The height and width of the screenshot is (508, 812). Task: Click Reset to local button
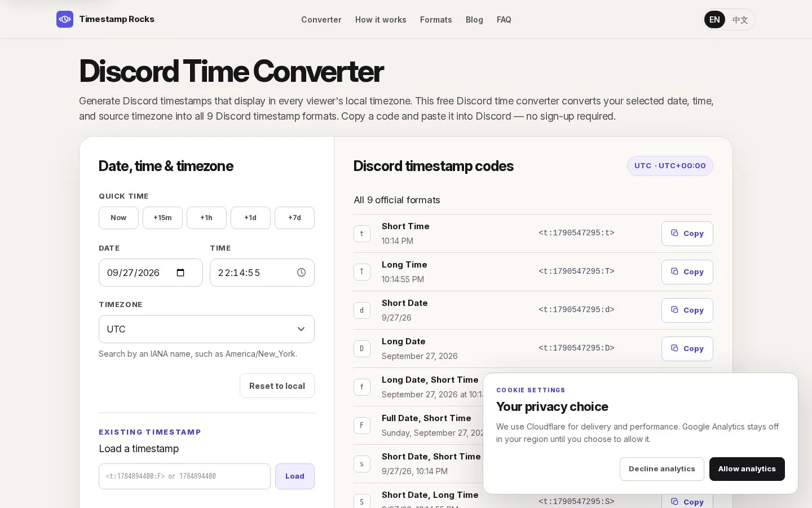click(277, 386)
